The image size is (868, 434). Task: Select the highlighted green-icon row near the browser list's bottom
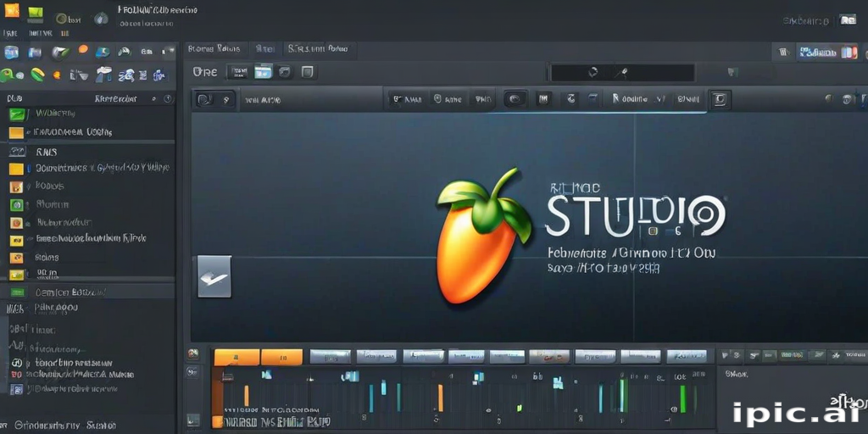[88, 292]
